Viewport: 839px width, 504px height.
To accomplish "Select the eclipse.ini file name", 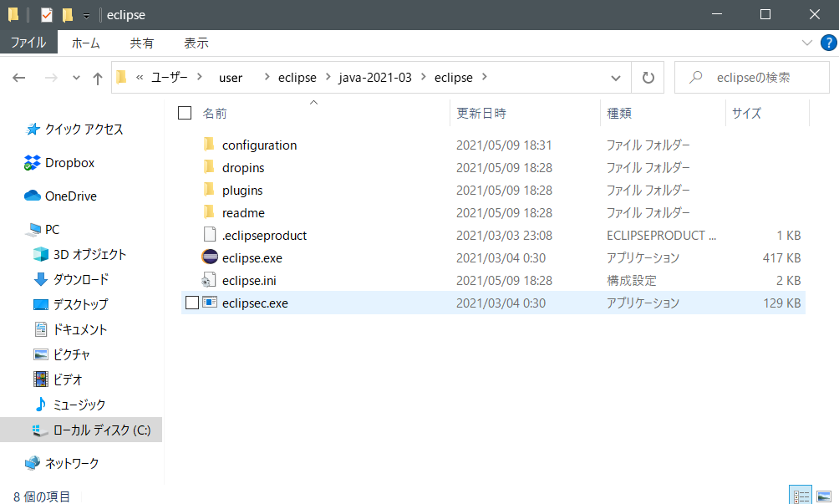I will pos(249,280).
